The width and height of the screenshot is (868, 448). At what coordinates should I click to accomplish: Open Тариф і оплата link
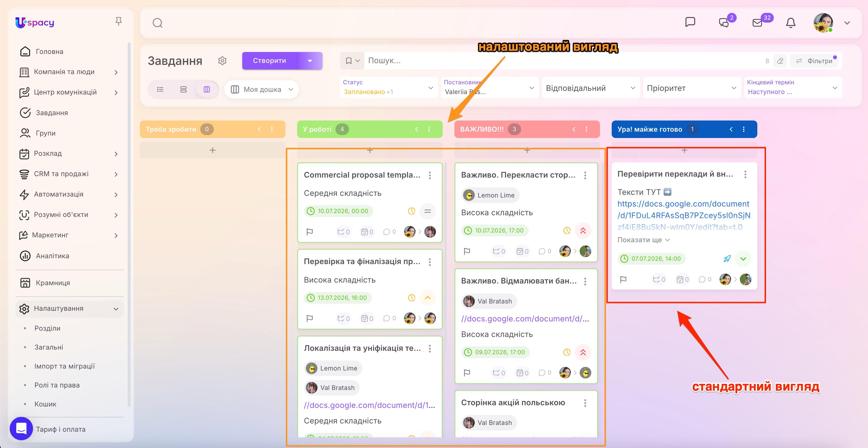coord(61,429)
